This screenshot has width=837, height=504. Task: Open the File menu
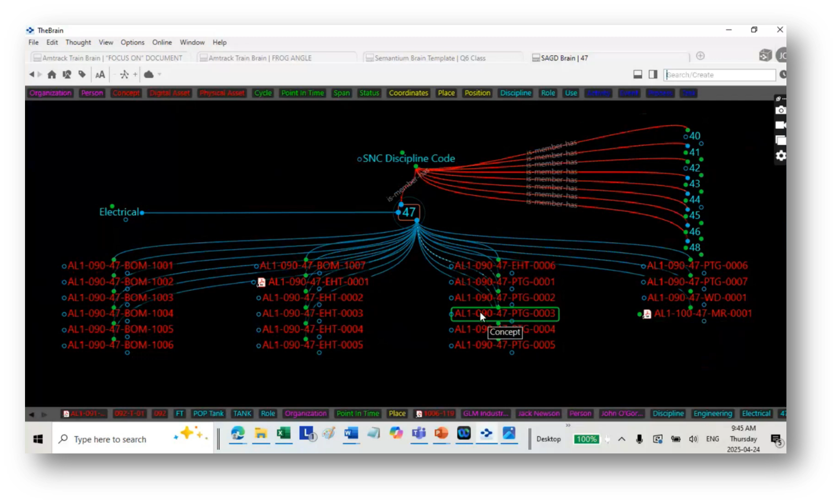(34, 43)
